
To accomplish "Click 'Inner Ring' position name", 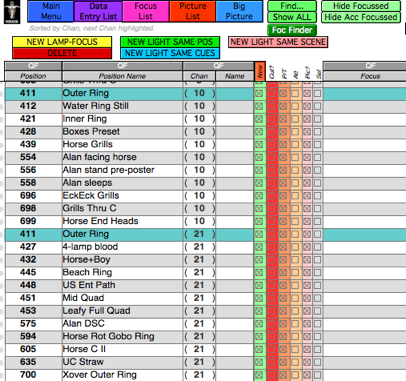I will 85,119.
